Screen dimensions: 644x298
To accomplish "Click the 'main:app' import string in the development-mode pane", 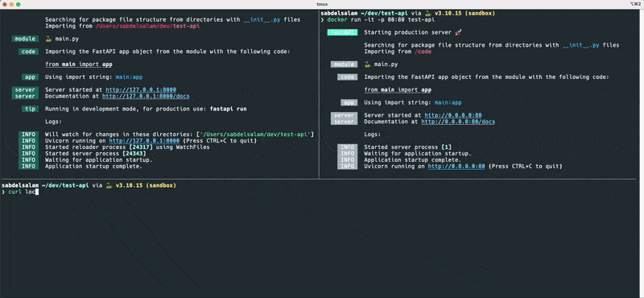I will [129, 77].
